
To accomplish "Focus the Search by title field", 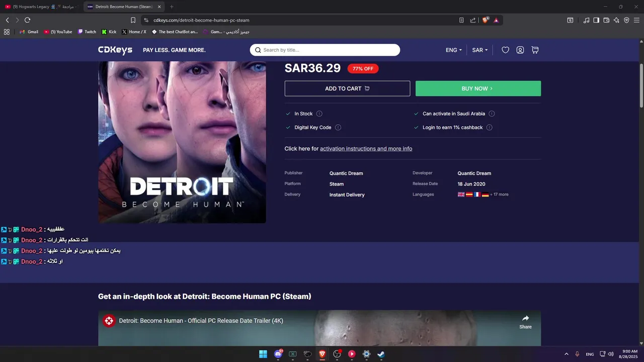I will click(325, 50).
